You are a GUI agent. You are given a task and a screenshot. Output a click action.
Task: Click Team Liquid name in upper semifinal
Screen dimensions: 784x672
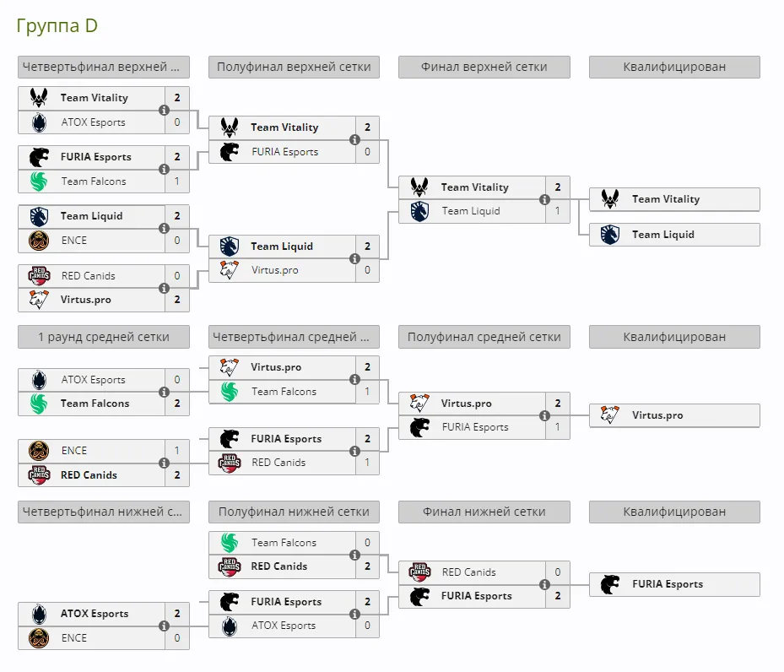pos(282,247)
